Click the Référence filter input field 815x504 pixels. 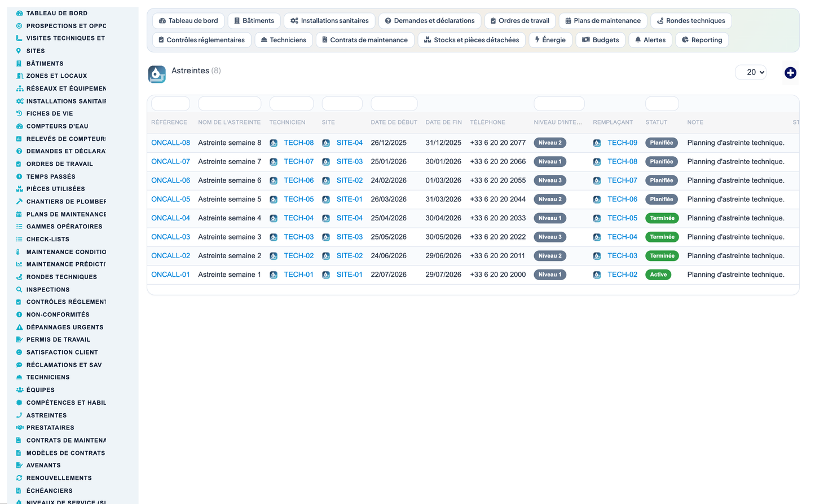[170, 104]
